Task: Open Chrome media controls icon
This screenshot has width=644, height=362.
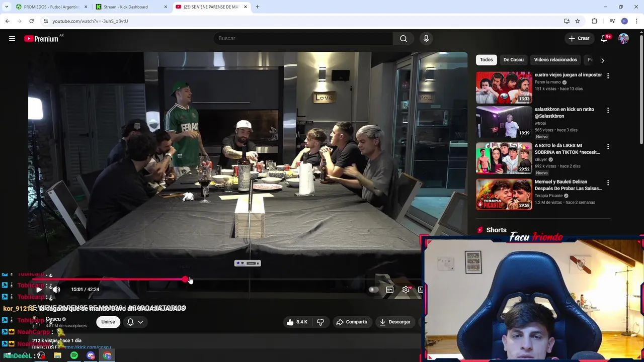Action: (x=612, y=21)
